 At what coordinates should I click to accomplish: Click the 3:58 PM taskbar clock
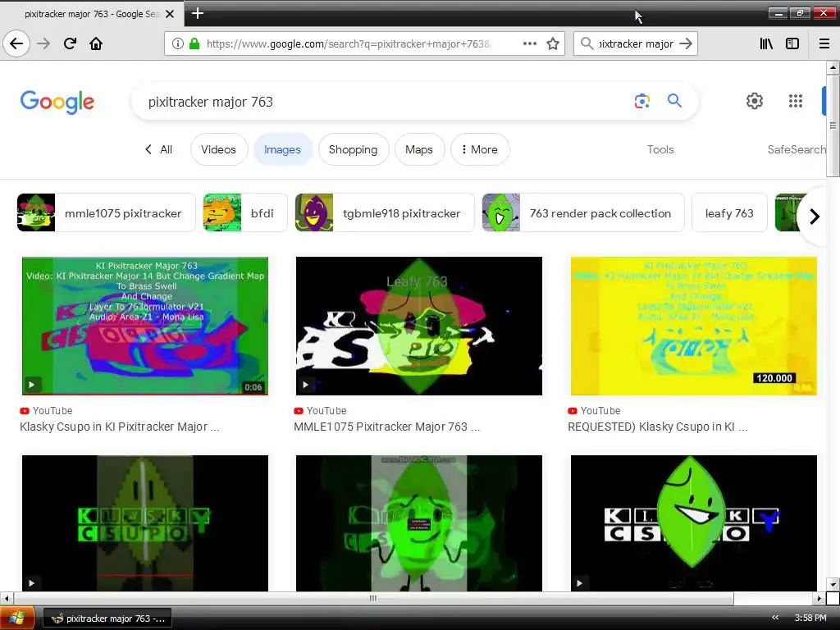(810, 618)
